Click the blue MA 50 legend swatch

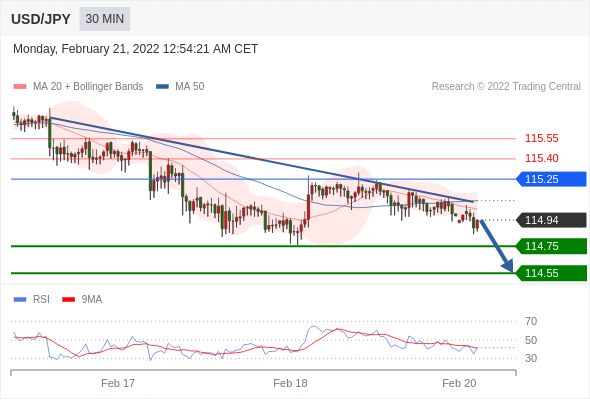[x=162, y=87]
